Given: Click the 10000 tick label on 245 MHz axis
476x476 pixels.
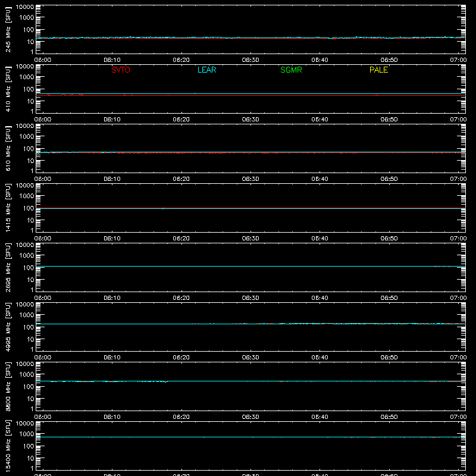Looking at the screenshot, I should click(x=25, y=7).
